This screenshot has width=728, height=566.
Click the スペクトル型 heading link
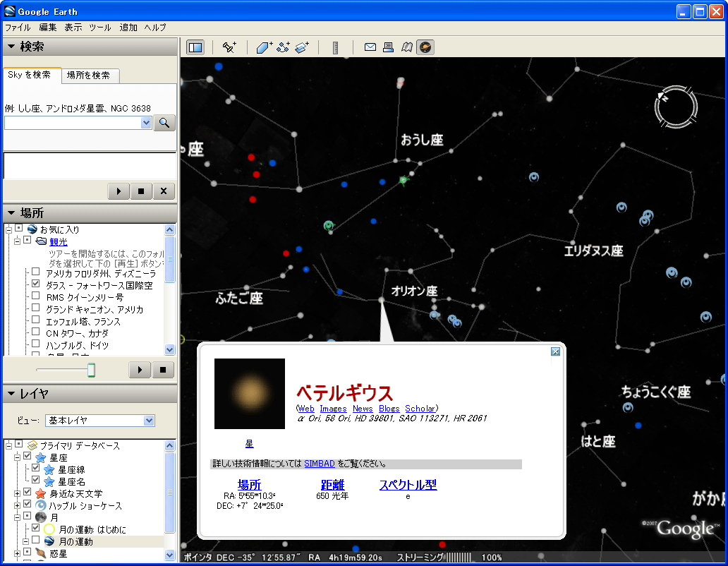pyautogui.click(x=408, y=485)
